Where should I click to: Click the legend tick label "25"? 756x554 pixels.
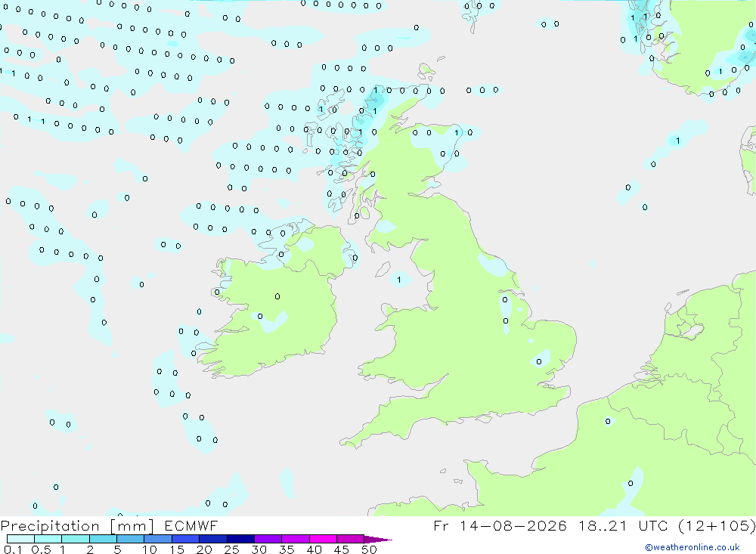231,549
